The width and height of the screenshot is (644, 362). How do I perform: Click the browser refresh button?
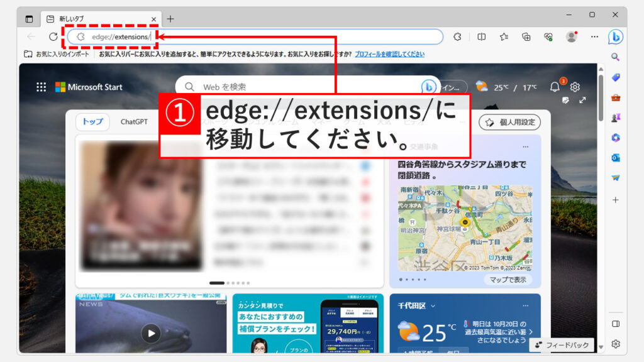[53, 36]
